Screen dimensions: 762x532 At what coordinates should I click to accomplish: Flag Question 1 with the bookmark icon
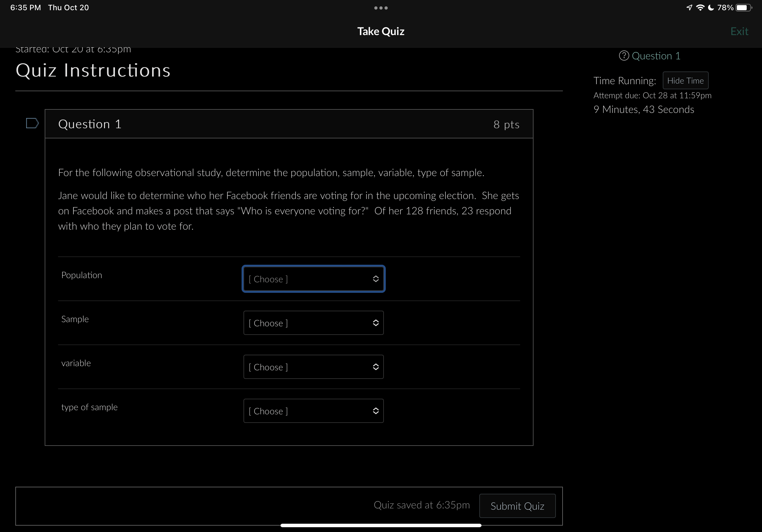[x=32, y=123]
